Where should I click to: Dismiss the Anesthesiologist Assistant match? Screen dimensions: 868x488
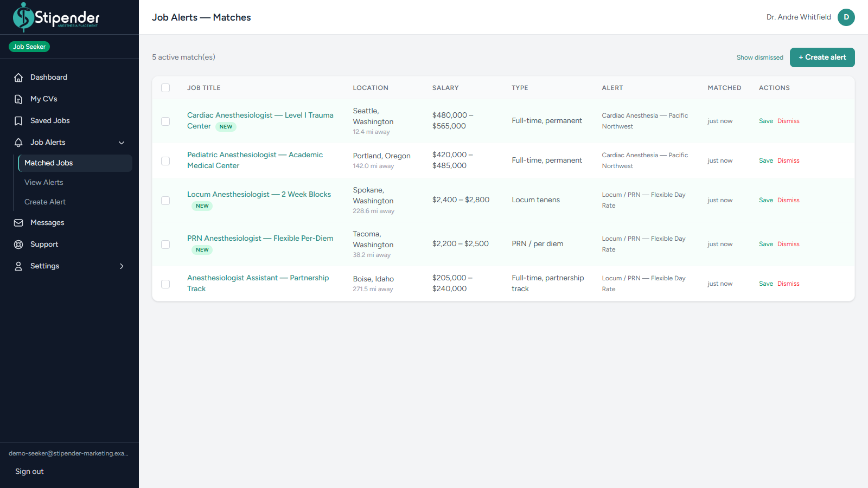coord(788,284)
